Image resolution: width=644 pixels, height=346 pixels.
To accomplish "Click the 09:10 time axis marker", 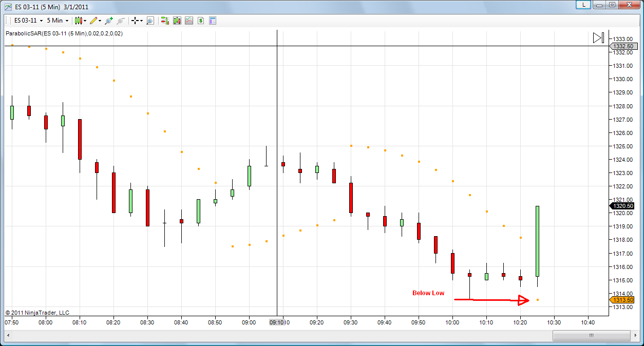I will point(277,322).
